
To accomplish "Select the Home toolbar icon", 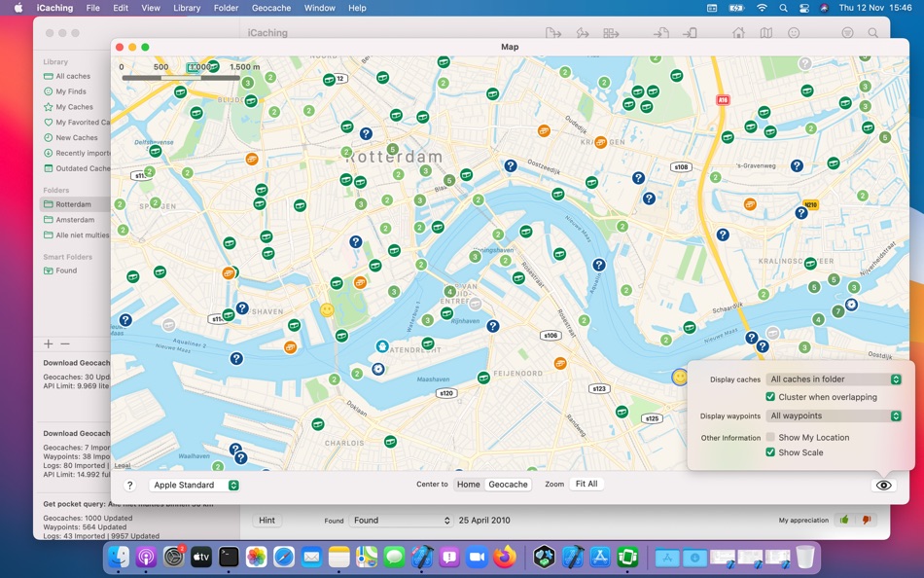I will tap(738, 32).
